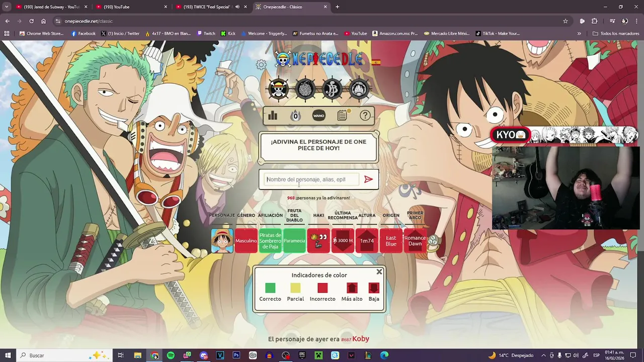Image resolution: width=644 pixels, height=362 pixels.
Task: Open the tab search dropdown arrow
Action: coord(7,7)
